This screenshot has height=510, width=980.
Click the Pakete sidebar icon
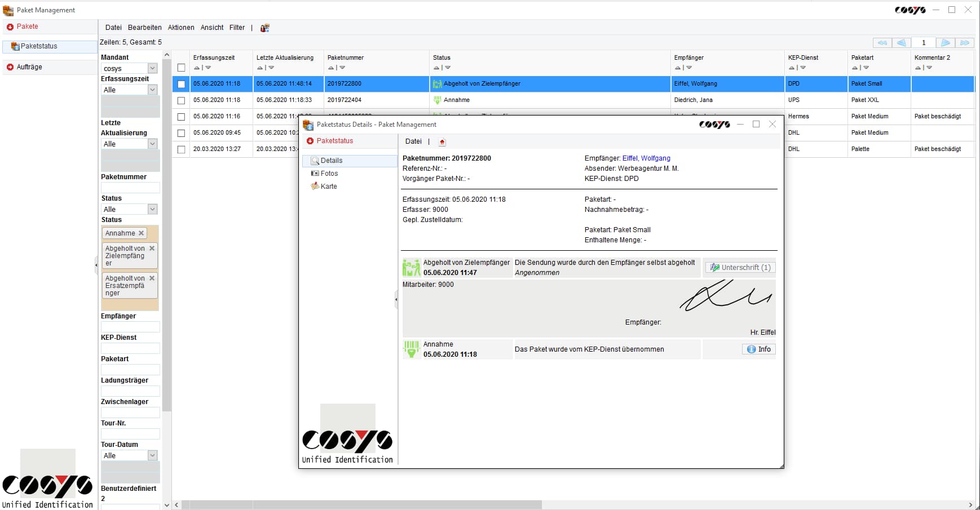click(x=11, y=26)
